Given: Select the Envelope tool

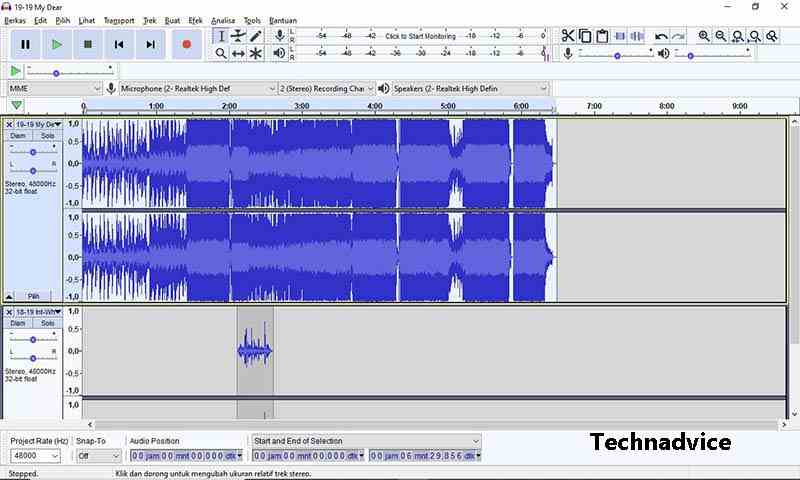Looking at the screenshot, I should [238, 36].
